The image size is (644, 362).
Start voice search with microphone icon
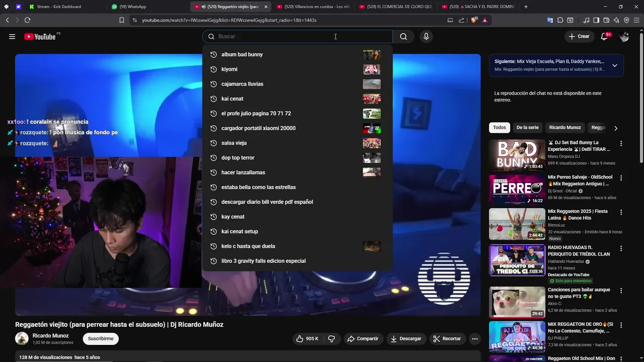[x=426, y=36]
